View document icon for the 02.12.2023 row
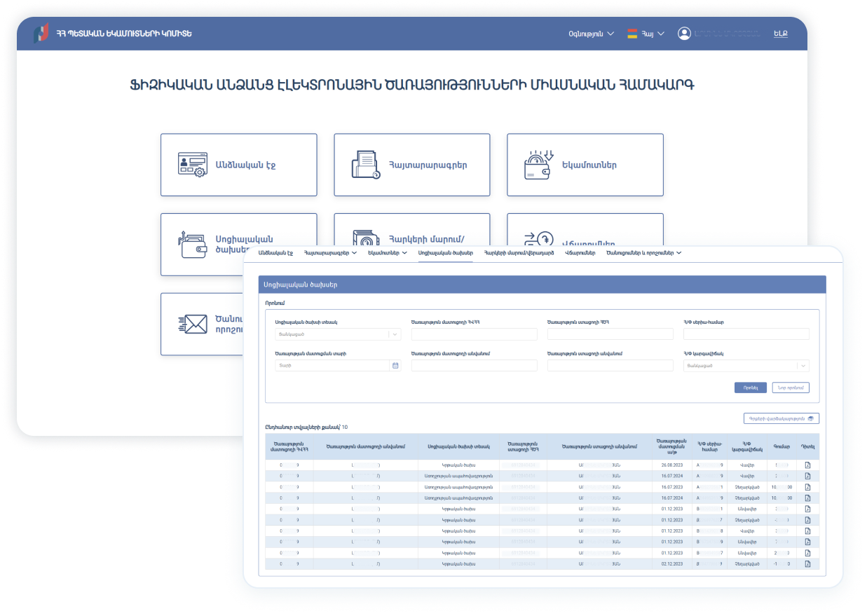Image resolution: width=867 pixels, height=616 pixels. tap(807, 564)
